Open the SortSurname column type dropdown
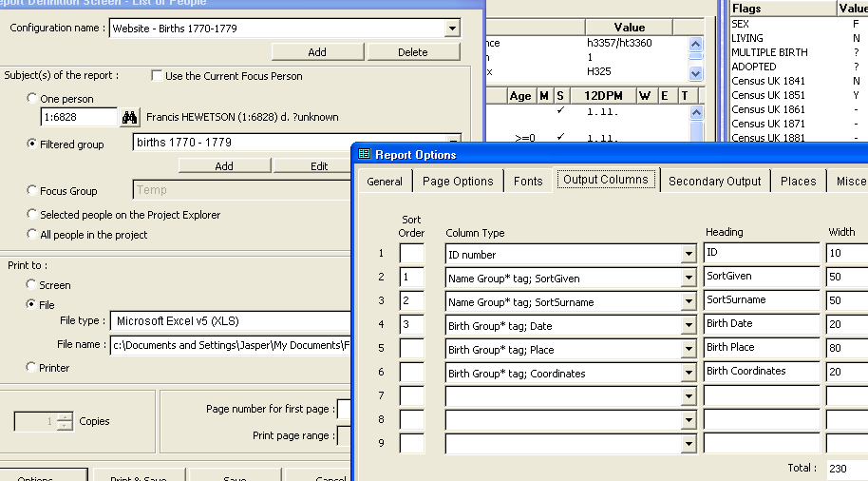The width and height of the screenshot is (868, 481). coord(689,302)
